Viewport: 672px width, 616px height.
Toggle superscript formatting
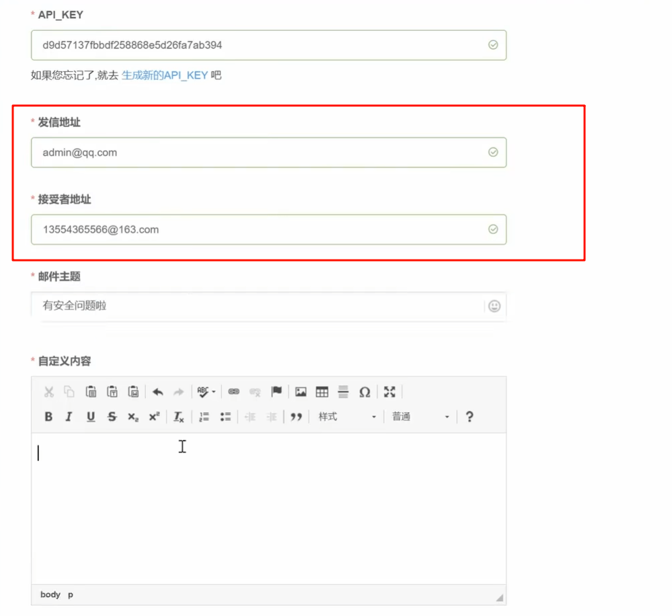coord(154,417)
